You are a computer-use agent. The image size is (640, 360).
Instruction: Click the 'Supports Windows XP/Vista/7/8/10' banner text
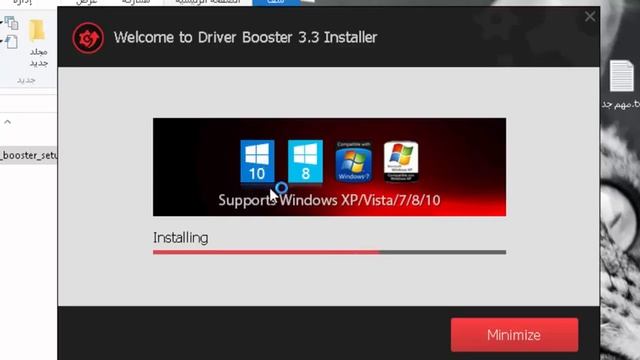point(329,200)
